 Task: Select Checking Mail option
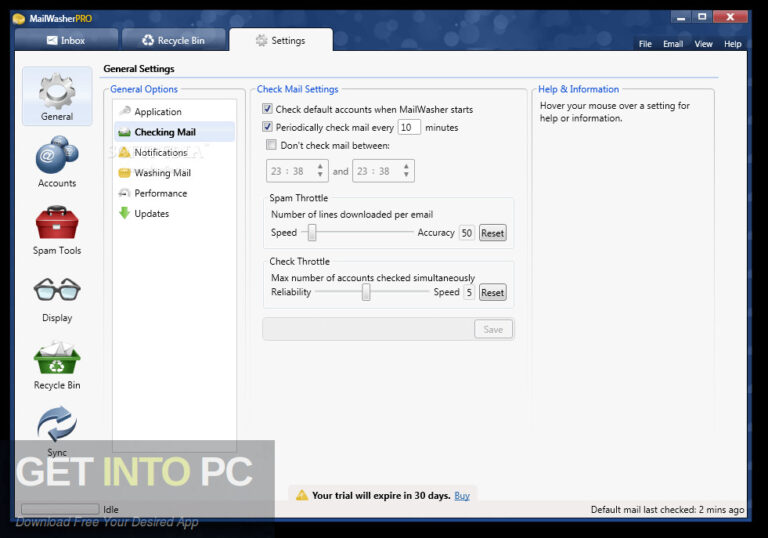coord(174,132)
